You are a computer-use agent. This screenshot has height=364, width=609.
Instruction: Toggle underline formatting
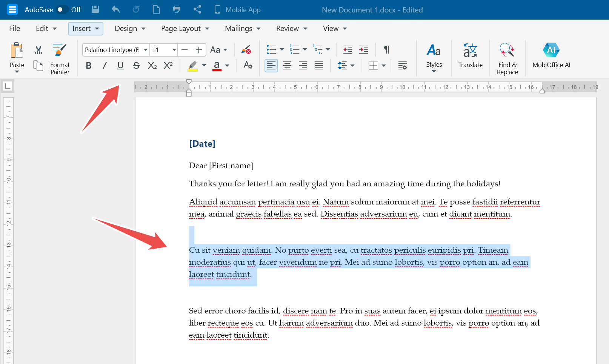(120, 66)
